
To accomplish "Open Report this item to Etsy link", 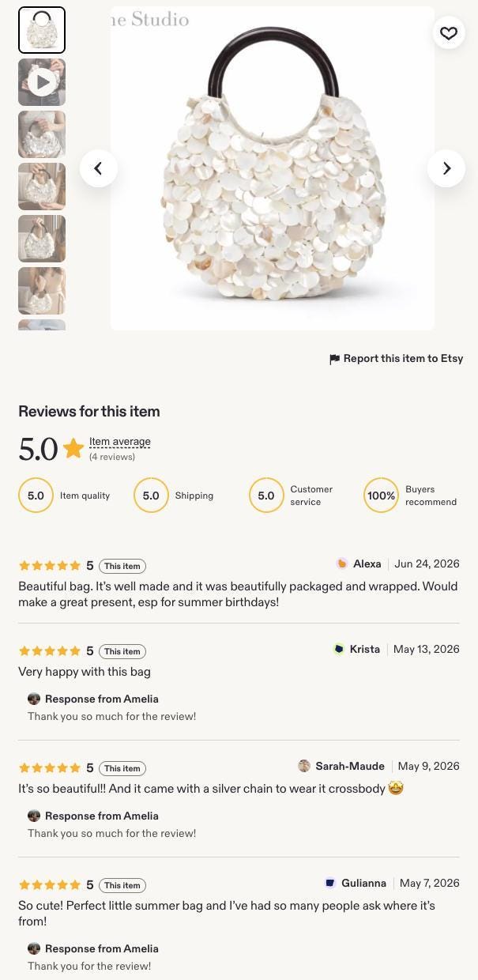I will 403,359.
